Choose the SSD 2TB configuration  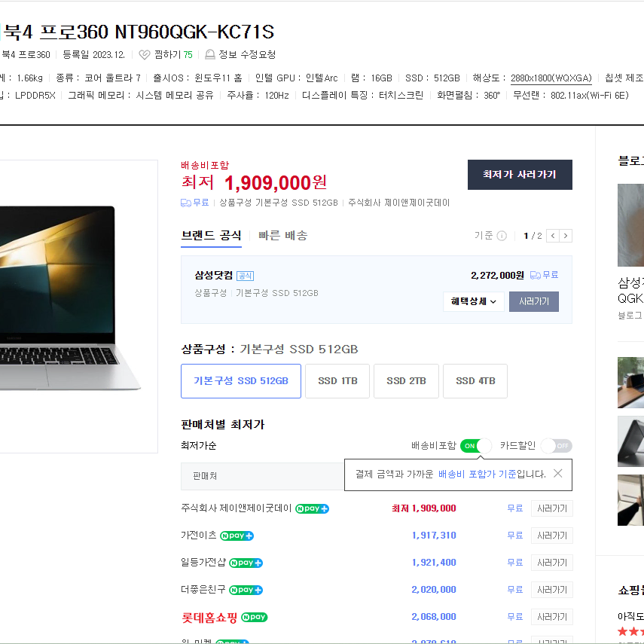tap(406, 381)
